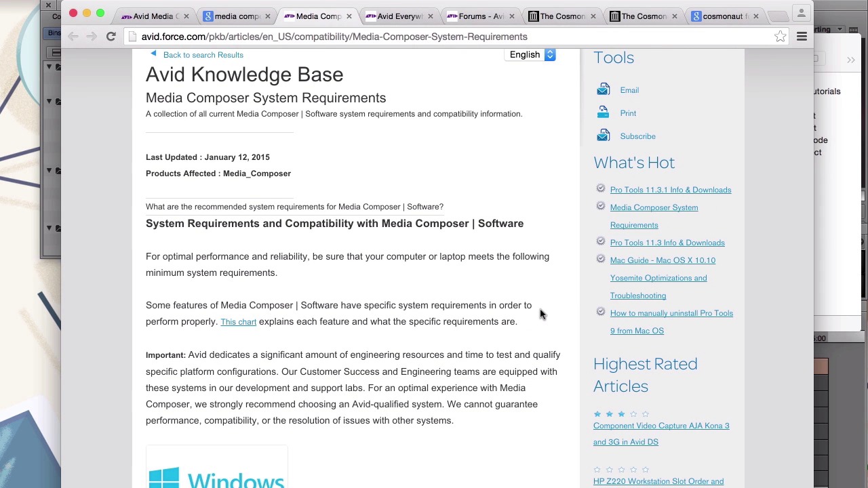
Task: Click the Chrome profile person icon
Action: click(x=801, y=12)
